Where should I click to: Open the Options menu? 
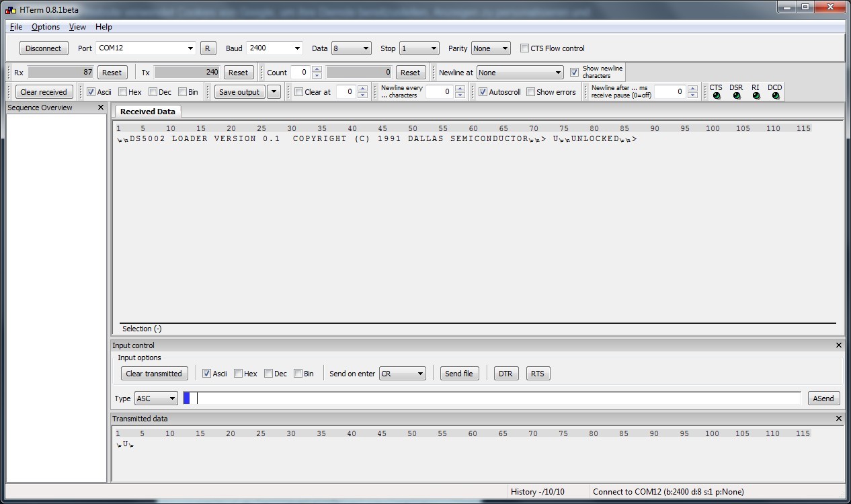pos(46,27)
